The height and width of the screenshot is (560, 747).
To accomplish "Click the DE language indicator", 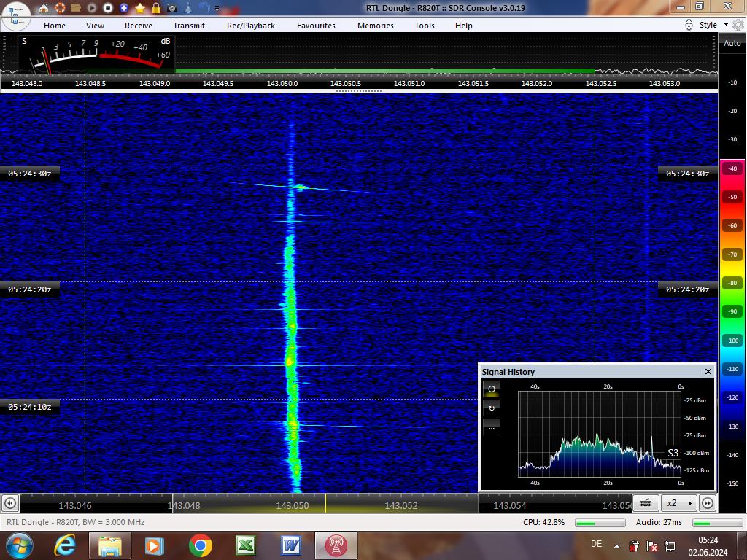I will click(596, 544).
